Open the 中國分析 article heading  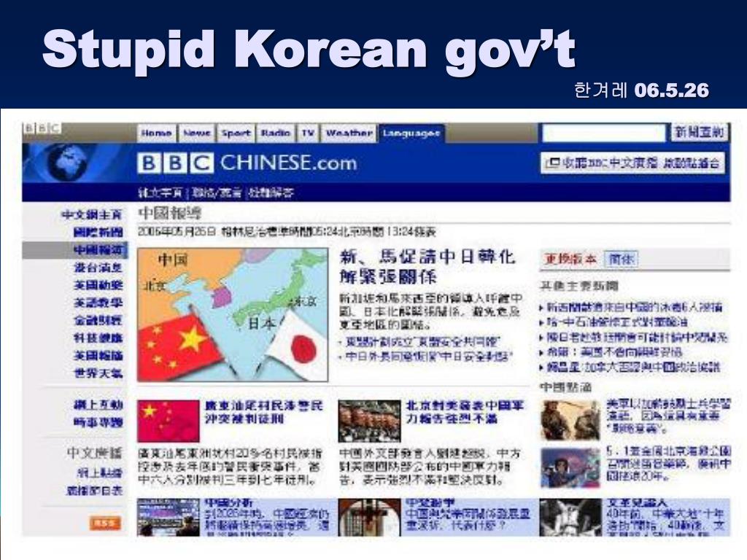click(228, 503)
